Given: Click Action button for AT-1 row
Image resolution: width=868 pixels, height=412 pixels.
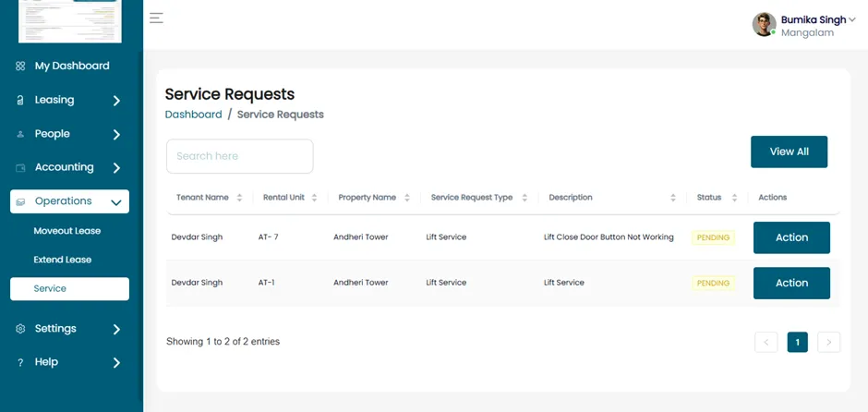Looking at the screenshot, I should (x=791, y=283).
